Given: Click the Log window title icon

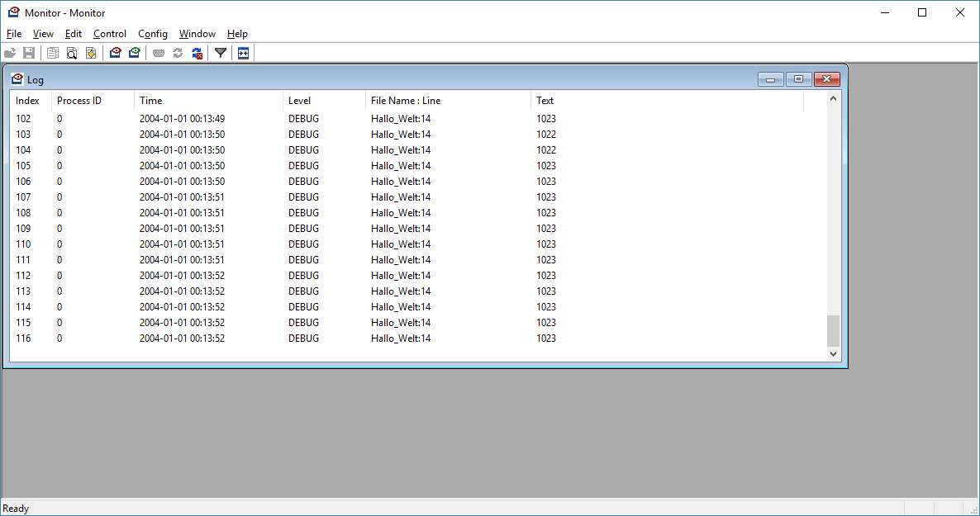Looking at the screenshot, I should click(x=17, y=78).
